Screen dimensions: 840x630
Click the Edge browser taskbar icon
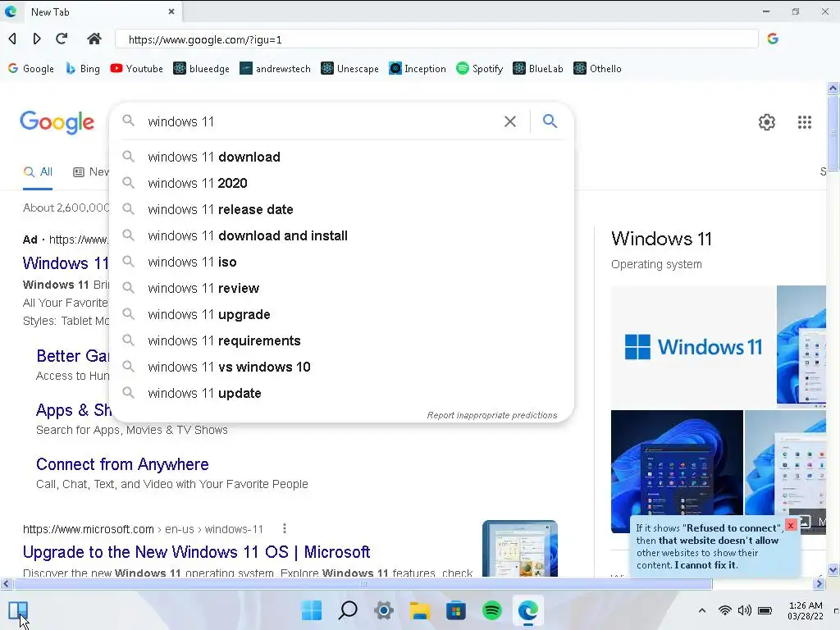tap(527, 610)
